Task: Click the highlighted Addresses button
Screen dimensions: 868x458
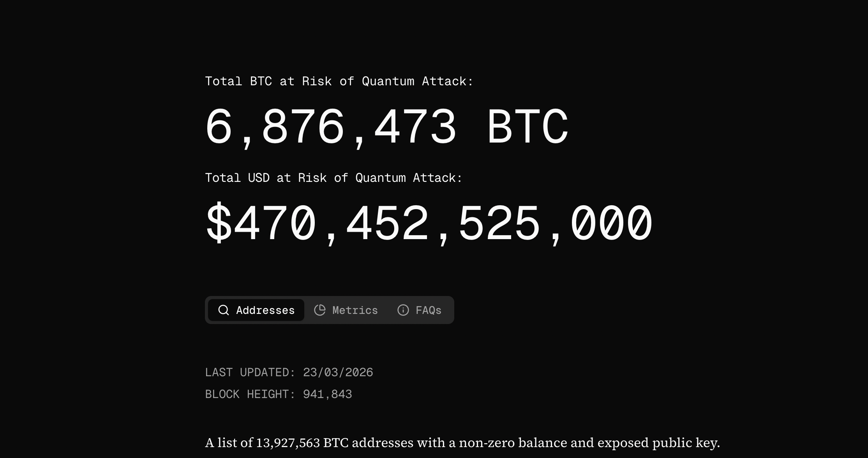Action: click(x=256, y=310)
